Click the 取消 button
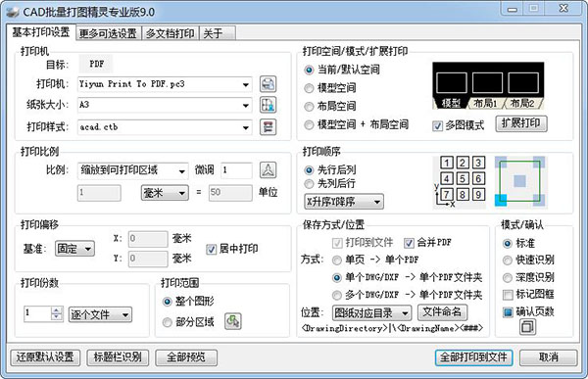588x379 pixels. coord(548,357)
